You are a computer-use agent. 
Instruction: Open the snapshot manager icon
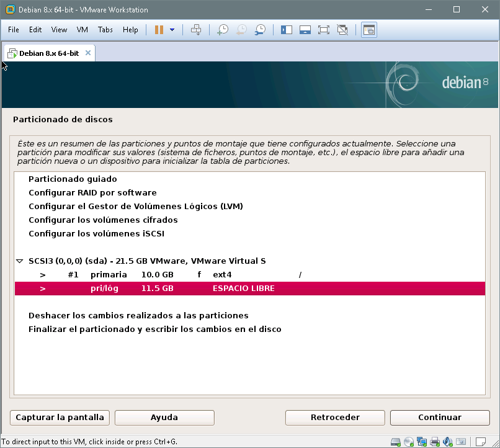coord(261,30)
